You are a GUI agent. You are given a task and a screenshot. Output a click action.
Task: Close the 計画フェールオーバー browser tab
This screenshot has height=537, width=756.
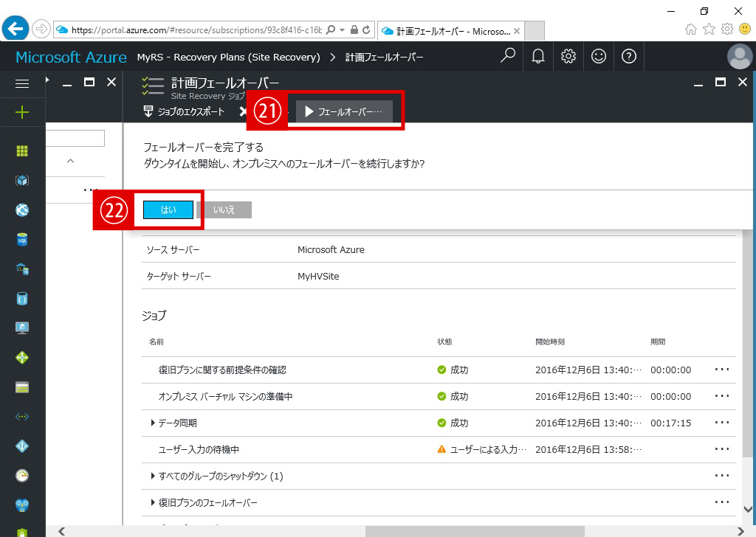pyautogui.click(x=517, y=31)
